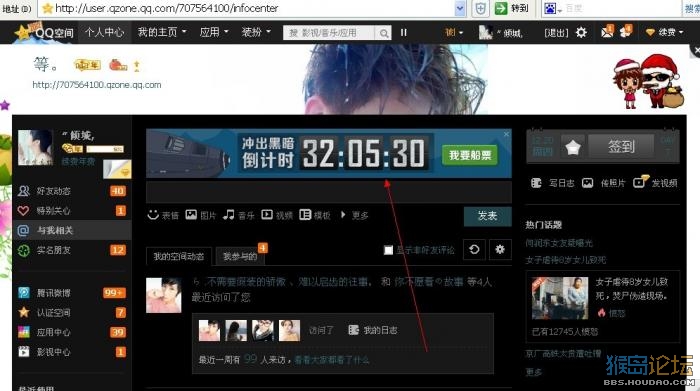Open 特别关心 in the sidebar
This screenshot has height=391, width=700.
(x=54, y=211)
